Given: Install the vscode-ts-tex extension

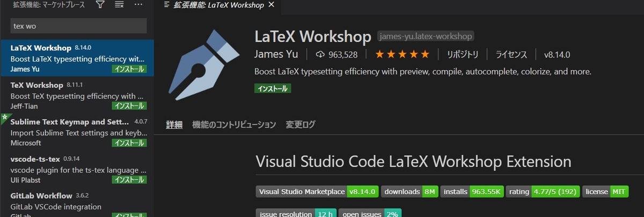Looking at the screenshot, I should (x=129, y=180).
